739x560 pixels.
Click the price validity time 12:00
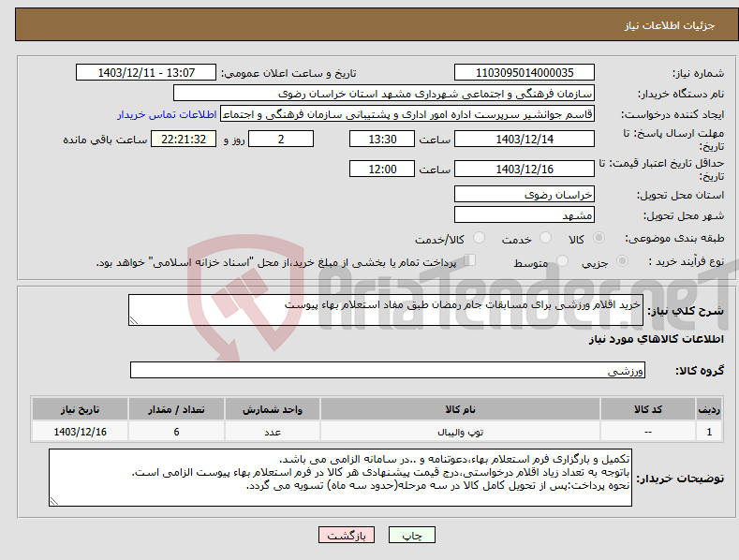click(x=382, y=169)
